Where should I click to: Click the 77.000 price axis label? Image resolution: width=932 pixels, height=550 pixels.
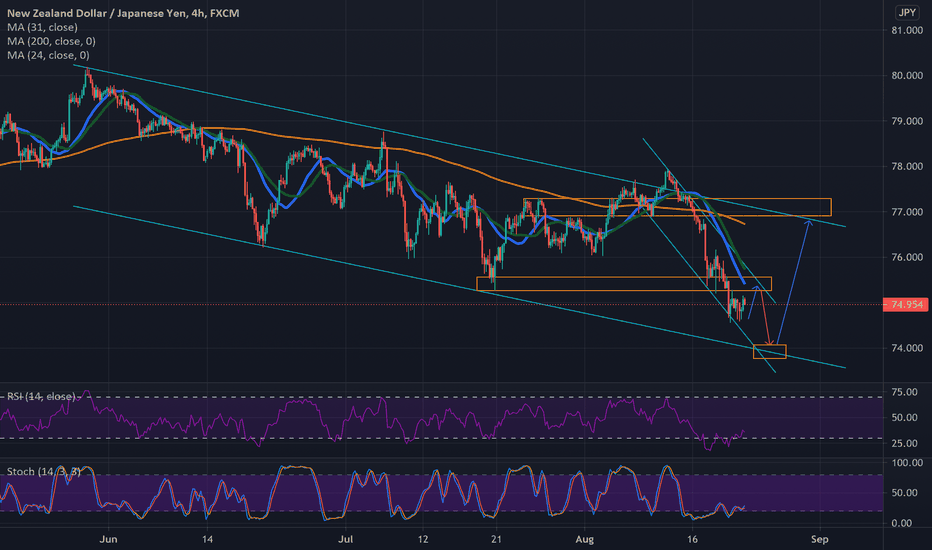pos(907,212)
